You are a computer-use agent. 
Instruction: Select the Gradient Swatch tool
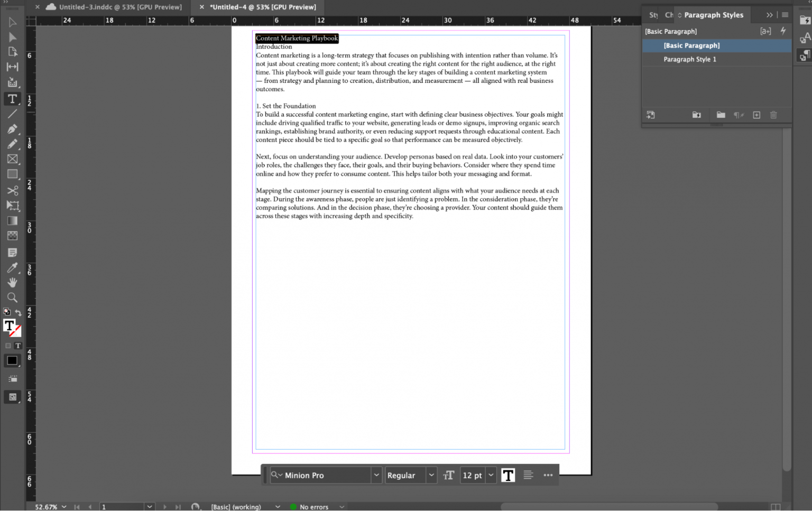pyautogui.click(x=12, y=221)
